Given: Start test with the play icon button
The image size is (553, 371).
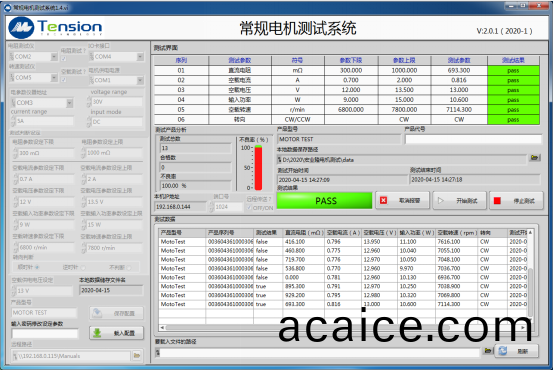Looking at the screenshot, I should coord(460,200).
